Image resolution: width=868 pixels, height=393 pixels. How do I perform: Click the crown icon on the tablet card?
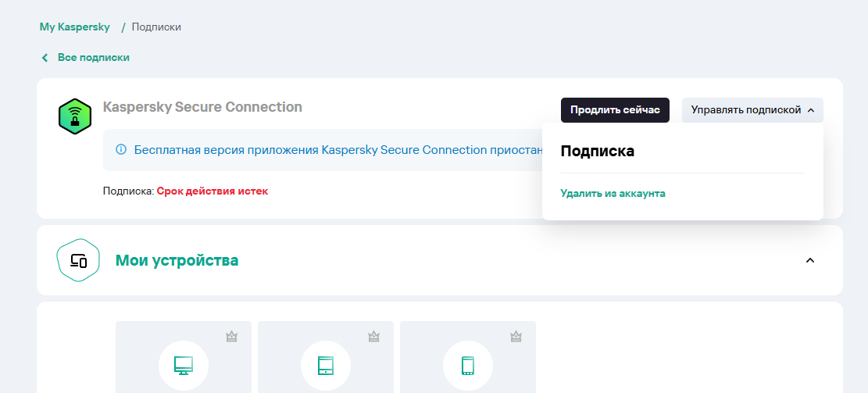click(x=373, y=337)
